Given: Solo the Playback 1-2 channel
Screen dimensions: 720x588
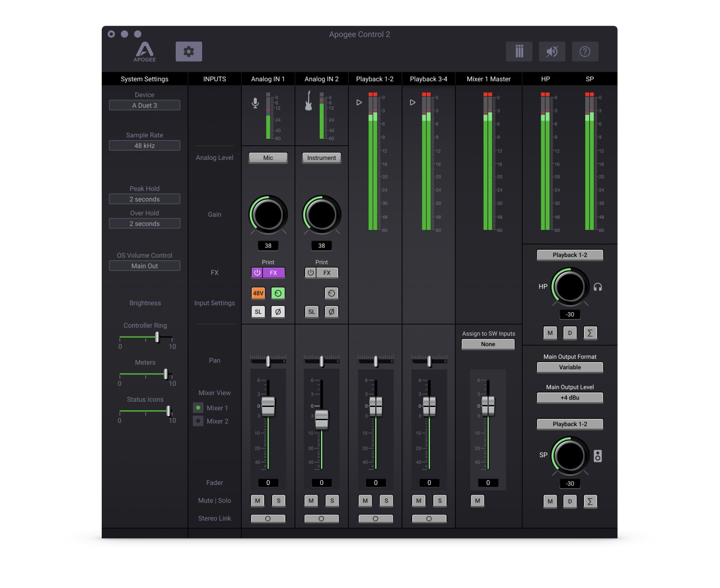Looking at the screenshot, I should coord(386,501).
